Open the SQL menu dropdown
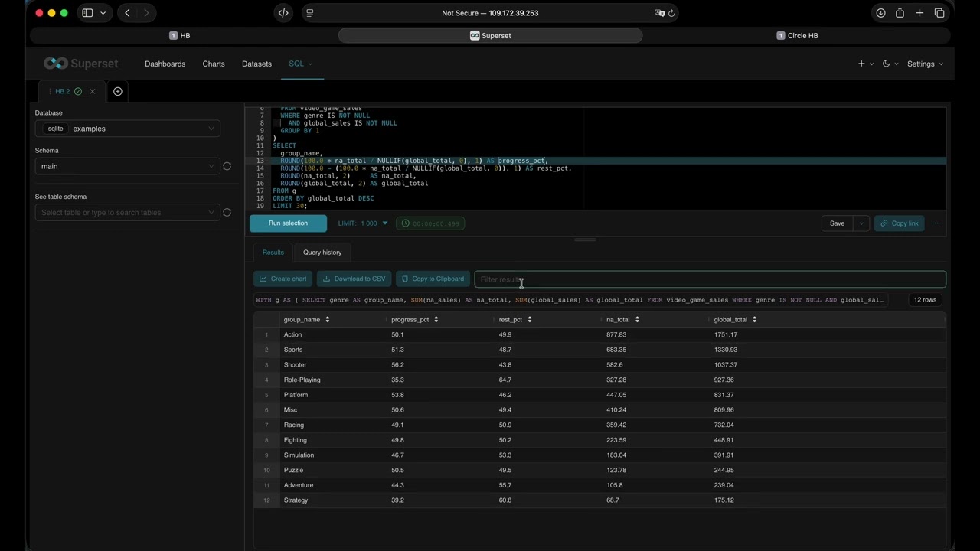The width and height of the screenshot is (980, 551). pos(300,64)
